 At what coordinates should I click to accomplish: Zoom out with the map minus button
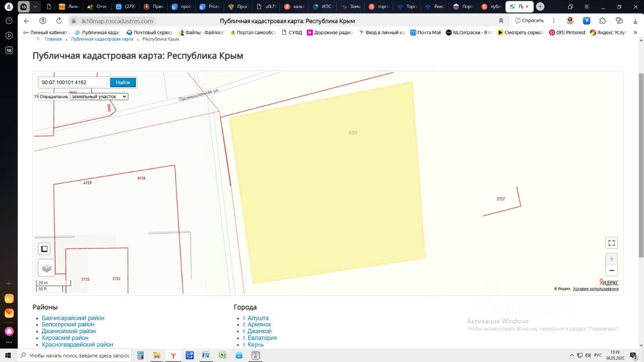pos(611,270)
